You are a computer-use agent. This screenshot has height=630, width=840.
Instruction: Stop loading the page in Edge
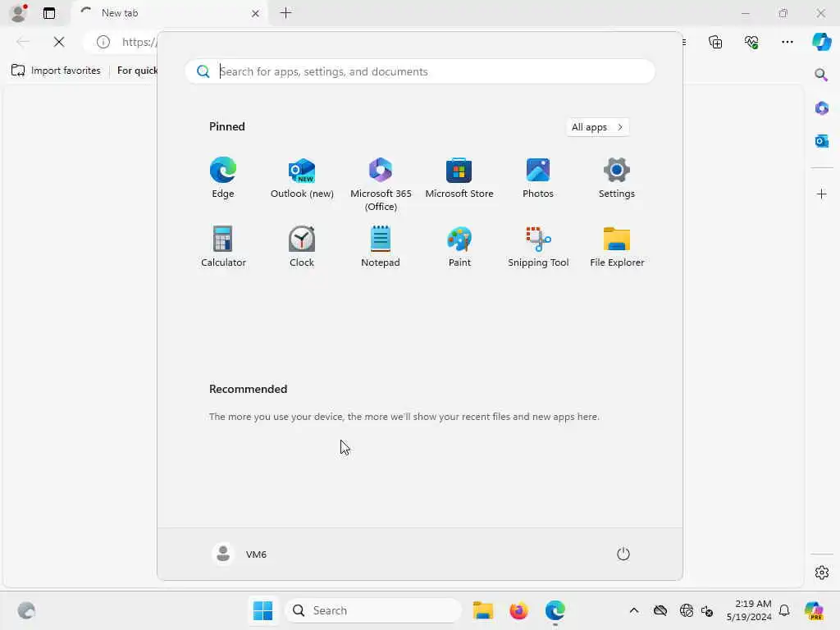tap(59, 42)
